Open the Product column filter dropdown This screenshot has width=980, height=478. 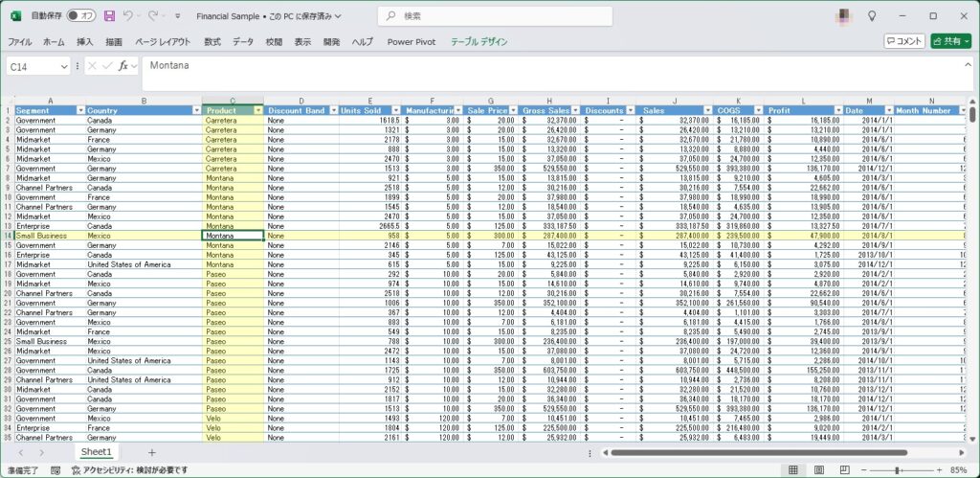pyautogui.click(x=257, y=110)
